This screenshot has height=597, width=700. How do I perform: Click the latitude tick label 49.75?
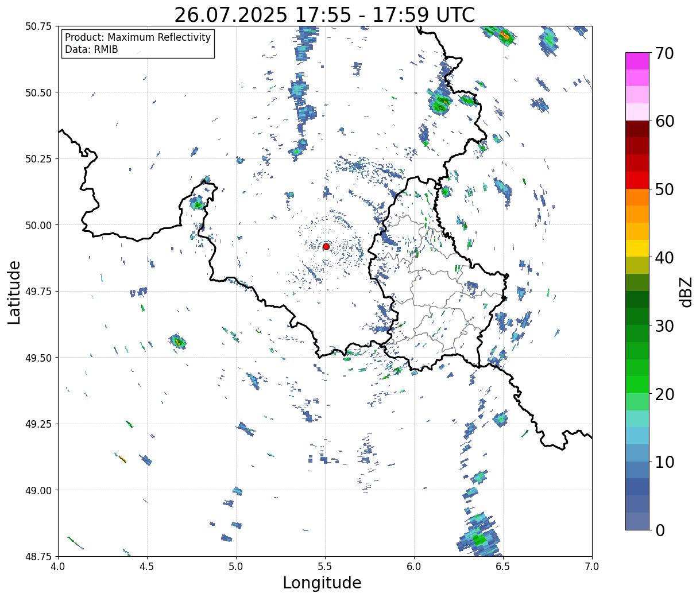coord(39,292)
